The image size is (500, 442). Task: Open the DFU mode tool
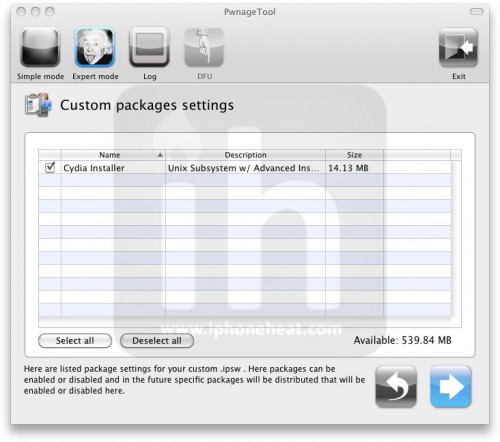[204, 48]
